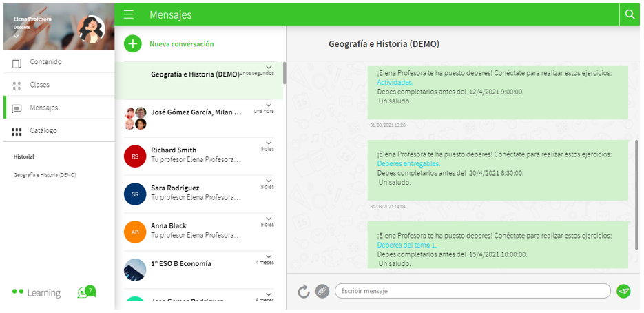Click the search magnifier icon
The height and width of the screenshot is (313, 644).
(629, 14)
